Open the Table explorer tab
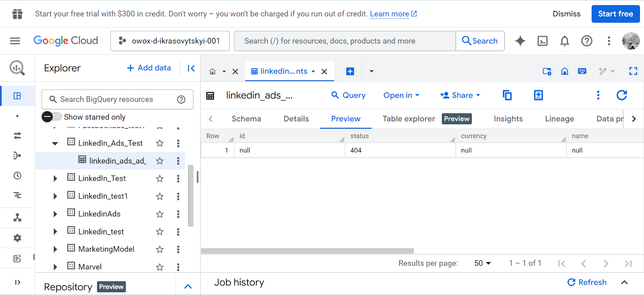 tap(409, 119)
